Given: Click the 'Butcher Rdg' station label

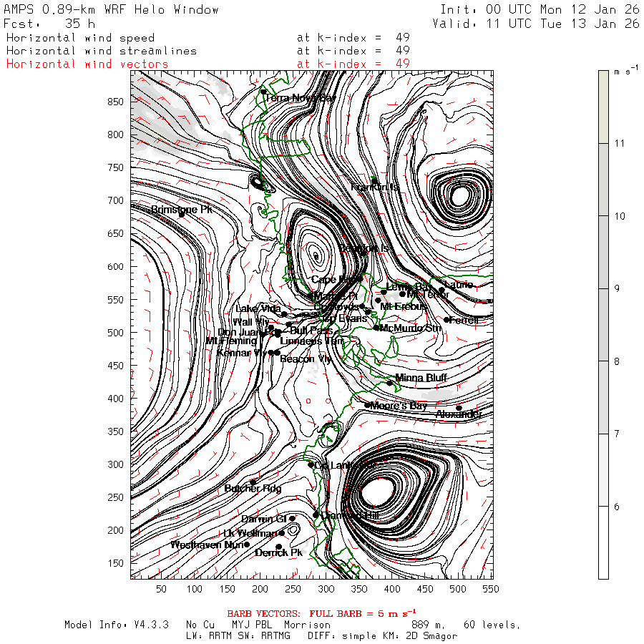Looking at the screenshot, I should coord(253,488).
